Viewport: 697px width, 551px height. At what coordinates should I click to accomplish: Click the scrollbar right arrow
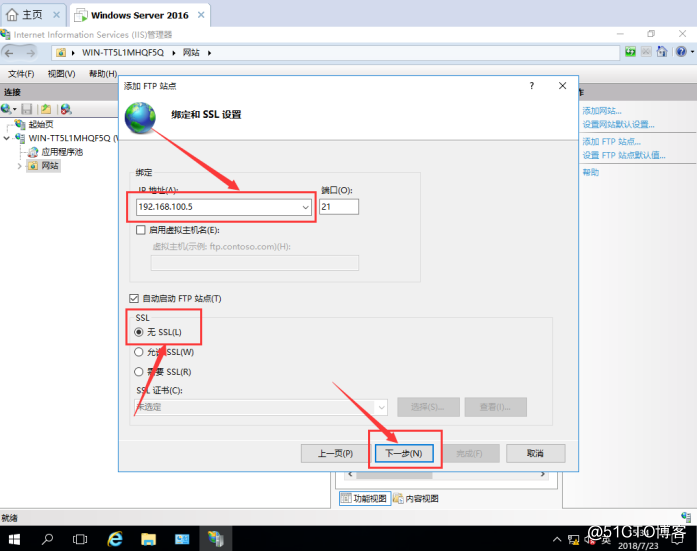point(543,475)
